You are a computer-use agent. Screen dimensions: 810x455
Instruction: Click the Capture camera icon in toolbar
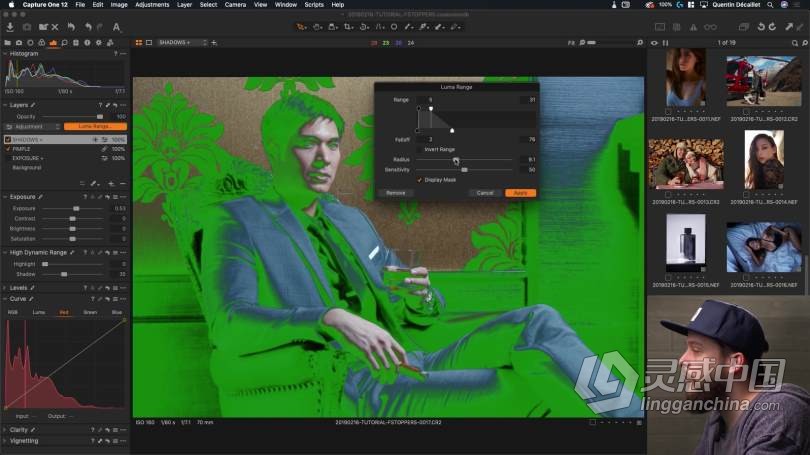click(x=27, y=27)
